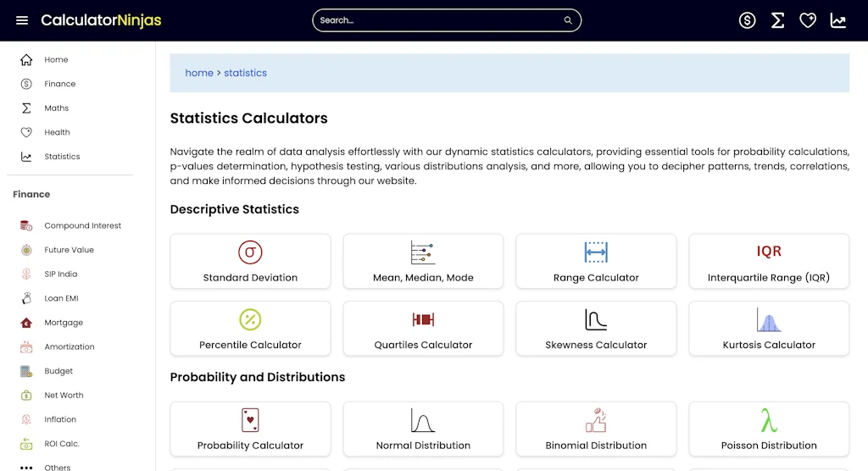Image resolution: width=868 pixels, height=471 pixels.
Task: Click the search magnifier icon
Action: pos(568,20)
